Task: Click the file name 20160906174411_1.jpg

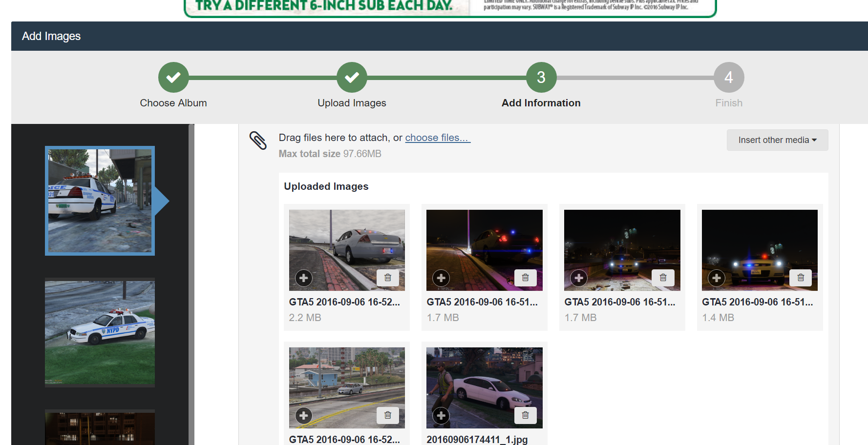Action: 477,440
